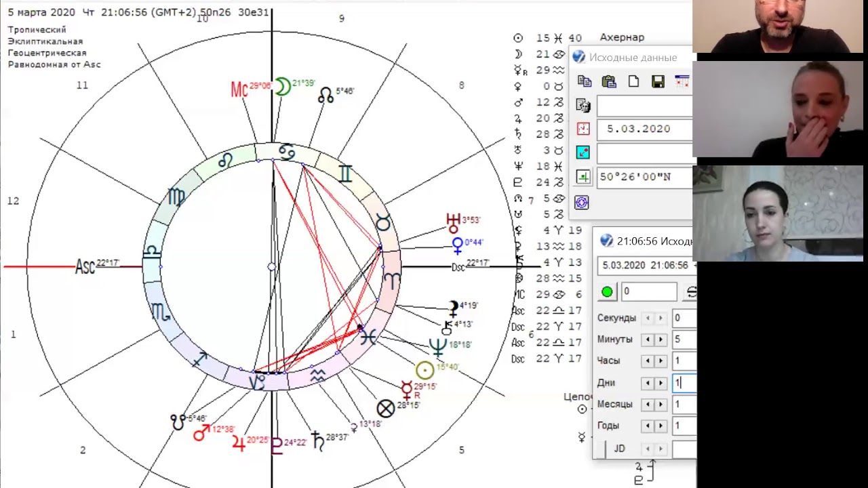The height and width of the screenshot is (488, 868).
Task: Step Часы backward with left arrow
Action: click(x=648, y=361)
